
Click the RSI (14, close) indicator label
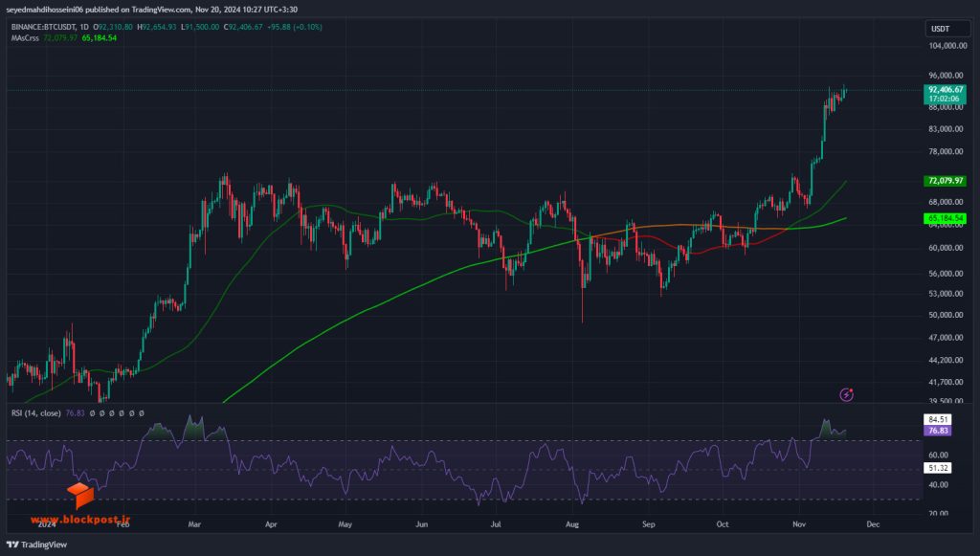click(36, 413)
